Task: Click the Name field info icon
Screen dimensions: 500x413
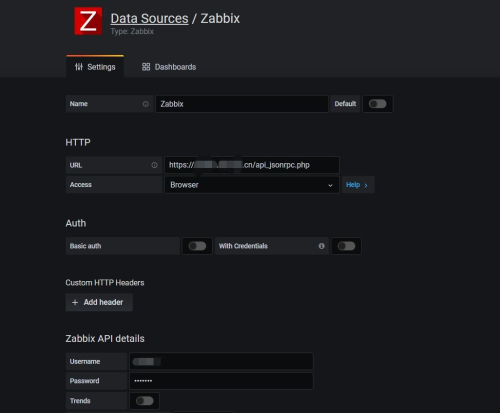Action: click(x=146, y=104)
